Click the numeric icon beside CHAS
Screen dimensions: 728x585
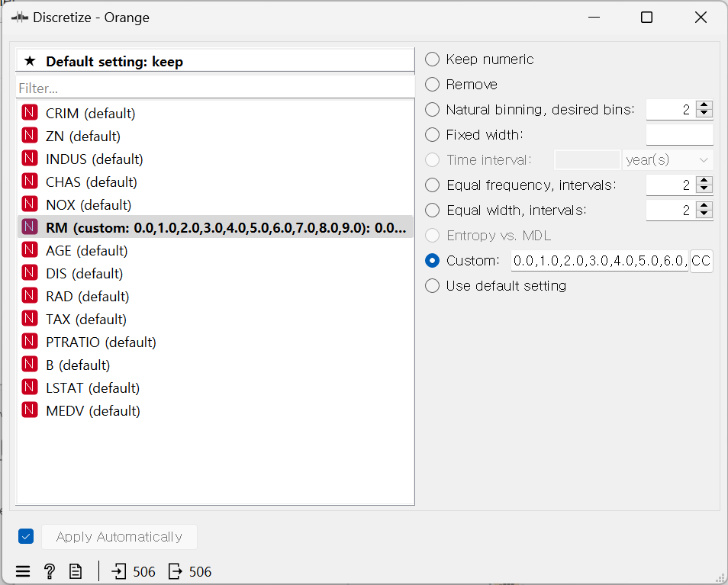[30, 182]
